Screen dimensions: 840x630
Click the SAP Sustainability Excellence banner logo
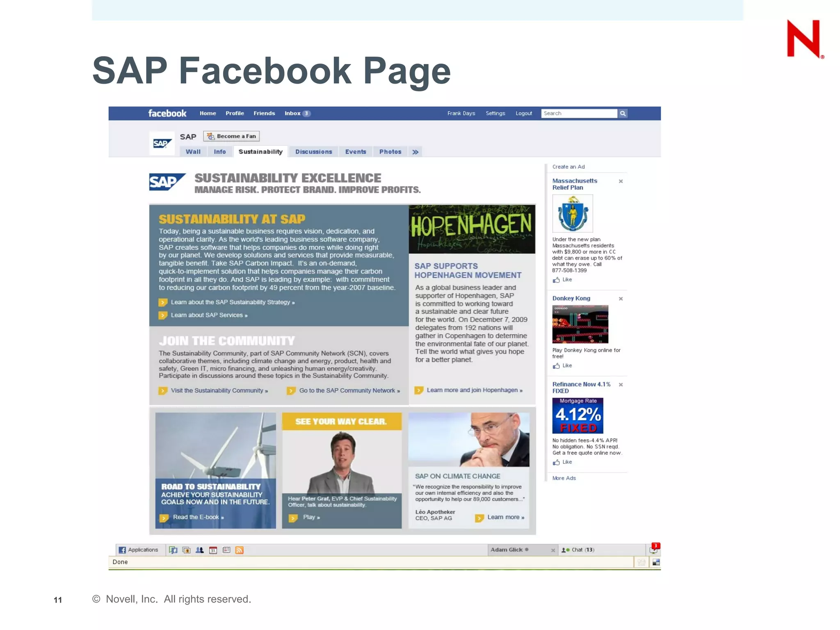(167, 182)
